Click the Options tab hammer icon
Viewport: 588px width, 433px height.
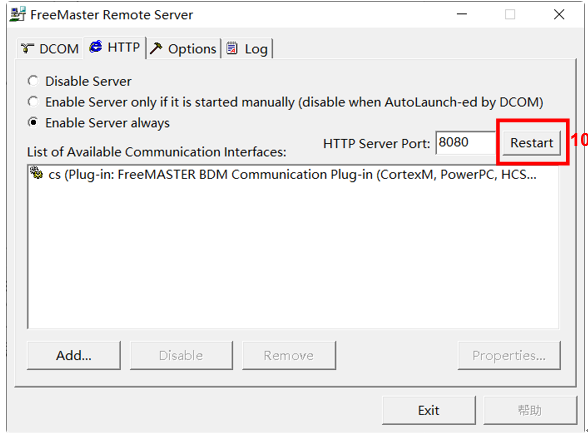(x=156, y=48)
